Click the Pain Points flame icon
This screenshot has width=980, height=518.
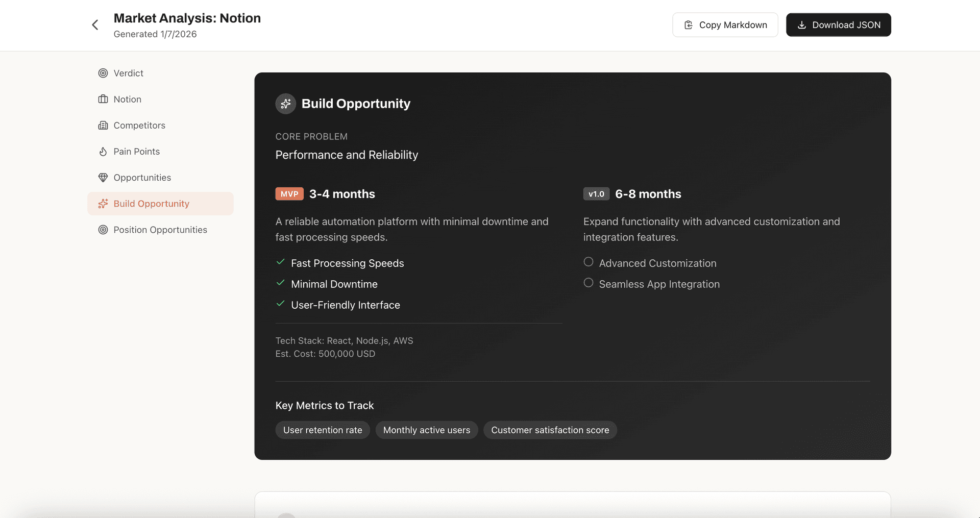pyautogui.click(x=103, y=151)
